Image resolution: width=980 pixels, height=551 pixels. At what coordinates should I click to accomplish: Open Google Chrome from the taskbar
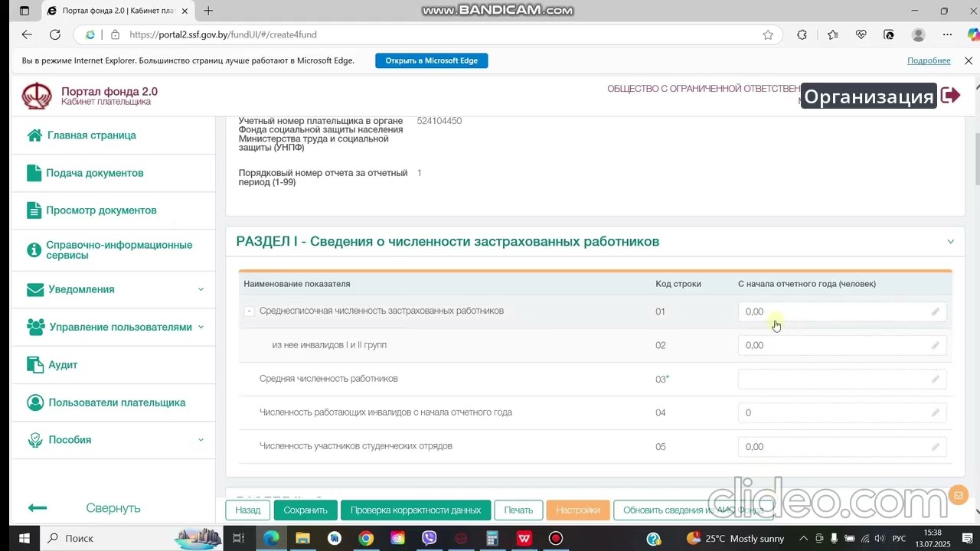click(366, 539)
